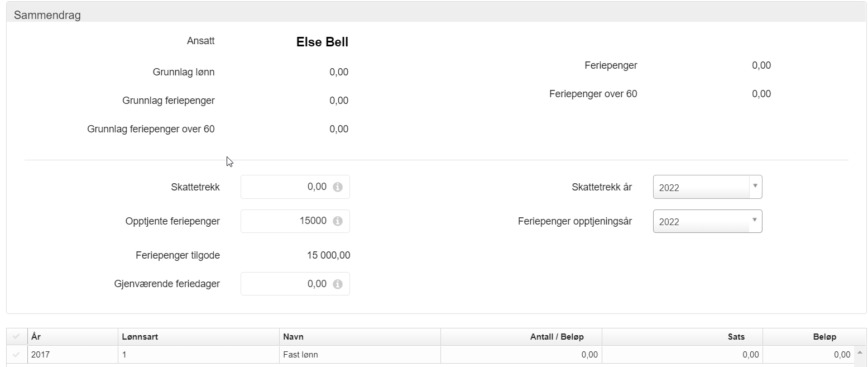Click Gjenværende feriedager input field
This screenshot has width=868, height=367.
(x=286, y=284)
